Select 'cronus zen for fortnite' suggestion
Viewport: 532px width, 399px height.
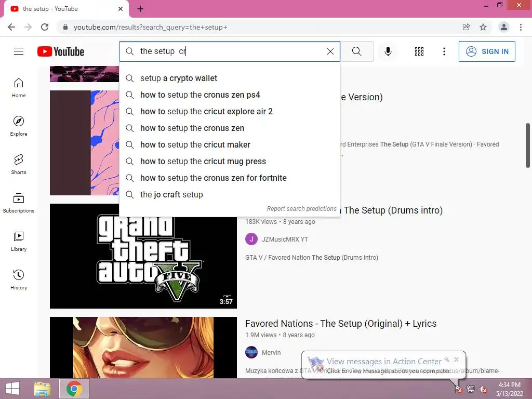(x=229, y=178)
